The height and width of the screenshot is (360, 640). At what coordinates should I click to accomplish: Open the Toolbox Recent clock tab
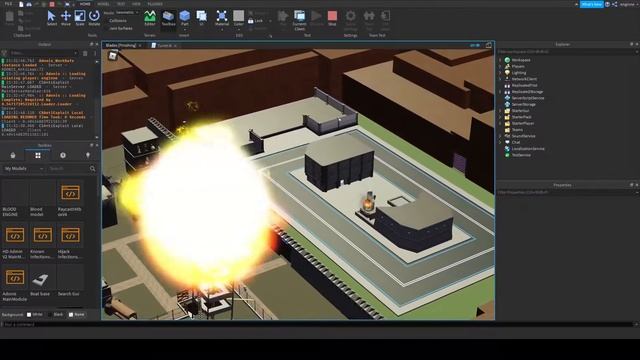click(63, 155)
